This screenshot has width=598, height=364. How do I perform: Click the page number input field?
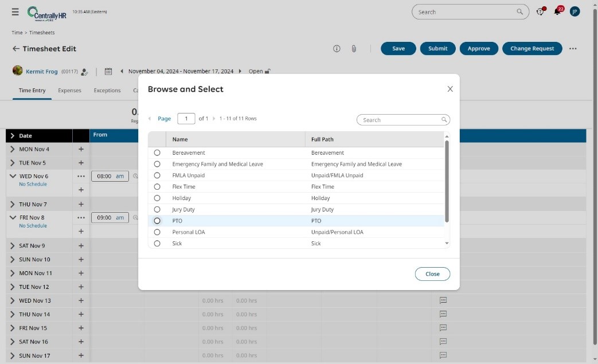point(186,119)
